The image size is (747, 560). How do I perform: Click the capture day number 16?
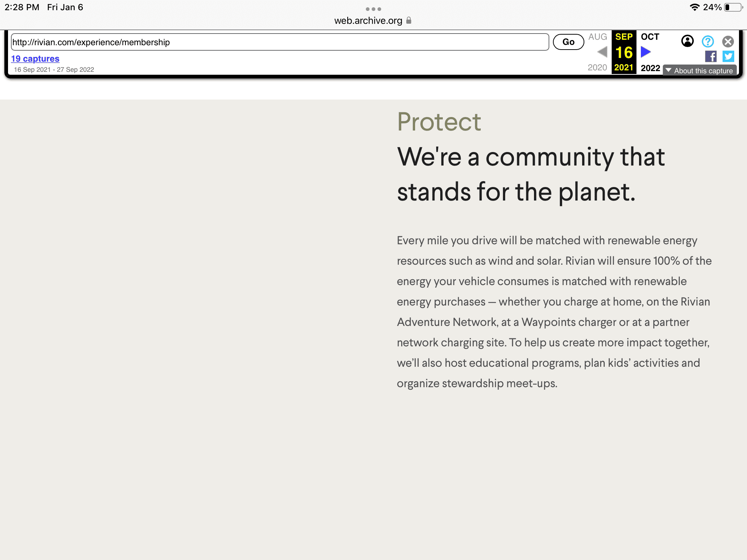click(624, 52)
